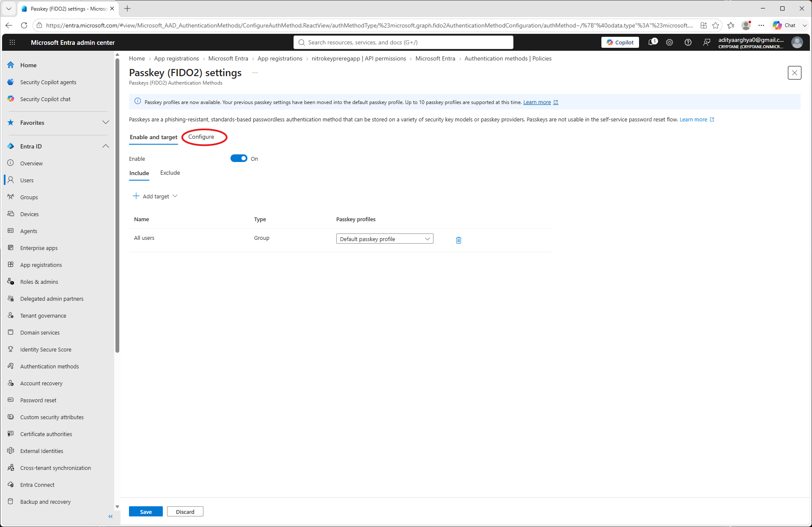The image size is (812, 527).
Task: Open Security Copilot agents icon
Action: coord(11,82)
